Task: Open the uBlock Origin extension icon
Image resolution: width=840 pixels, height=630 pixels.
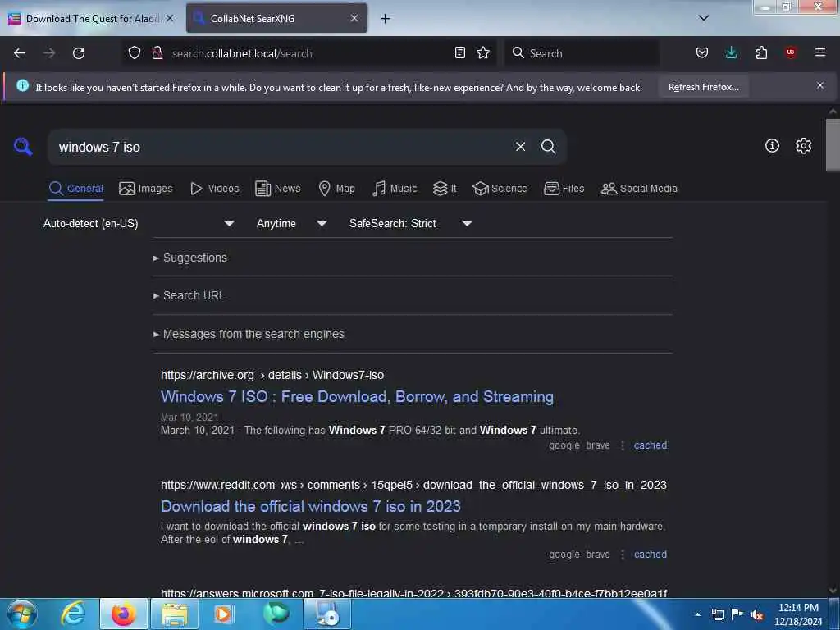Action: pos(791,52)
